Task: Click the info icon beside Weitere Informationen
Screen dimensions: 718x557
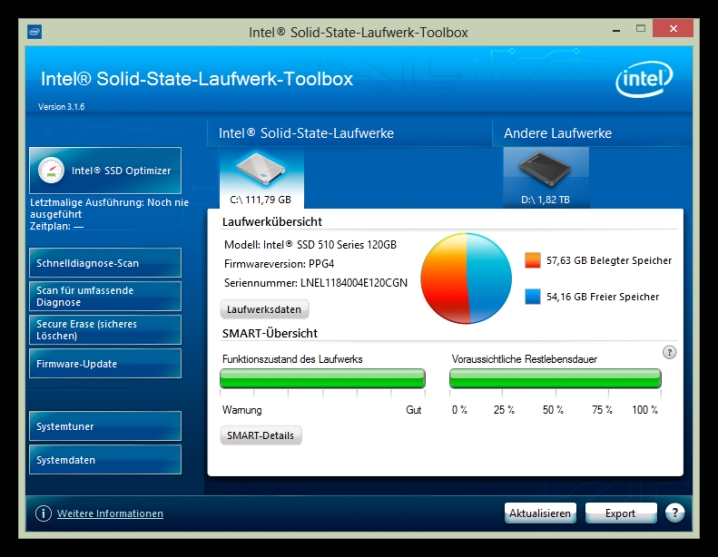Action: tap(43, 514)
